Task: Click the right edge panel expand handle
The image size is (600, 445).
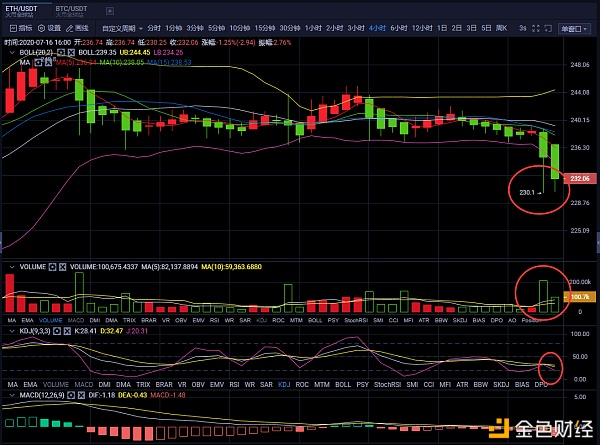Action: pyautogui.click(x=598, y=243)
